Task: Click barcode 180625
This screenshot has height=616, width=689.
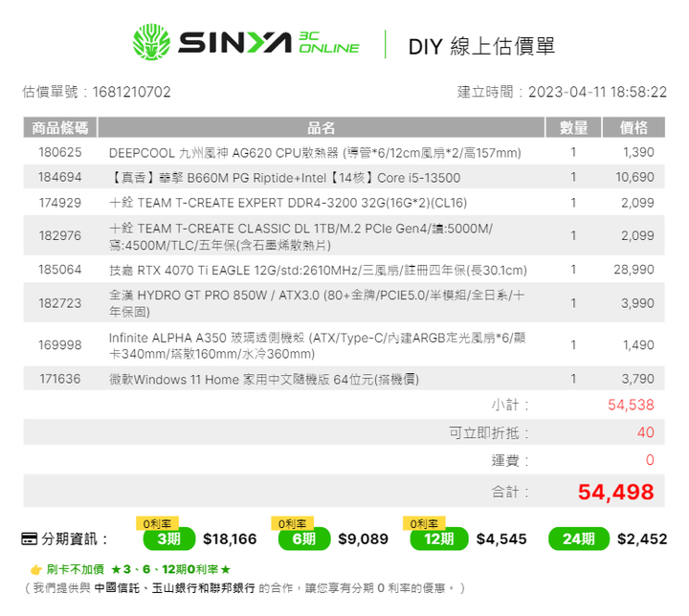Action: (60, 152)
